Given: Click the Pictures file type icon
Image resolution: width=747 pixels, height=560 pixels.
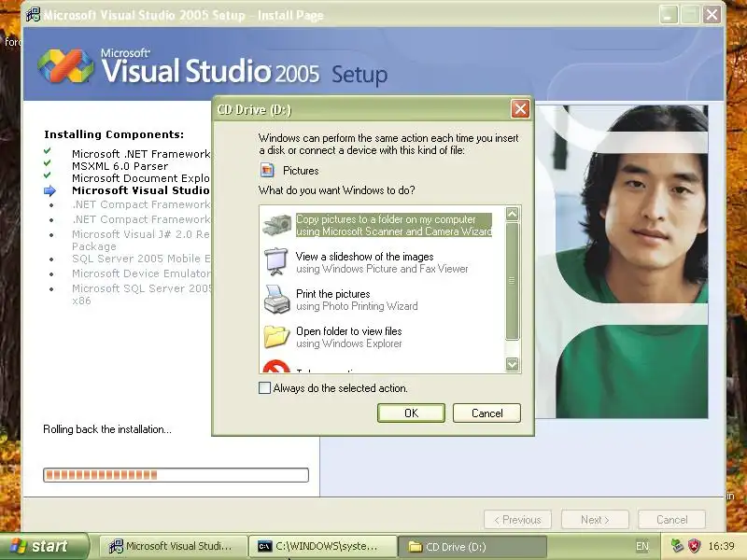Looking at the screenshot, I should pyautogui.click(x=267, y=170).
